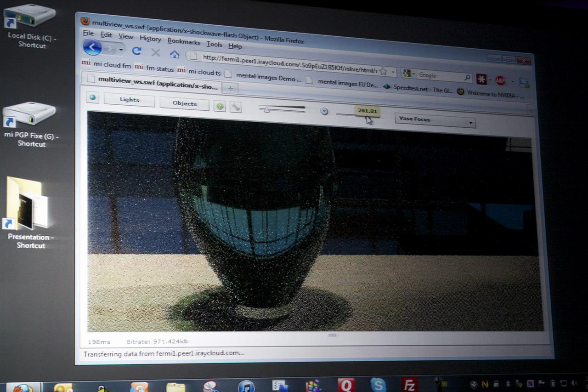Open the 'fm status' bookmark
The image size is (588, 392).
154,68
